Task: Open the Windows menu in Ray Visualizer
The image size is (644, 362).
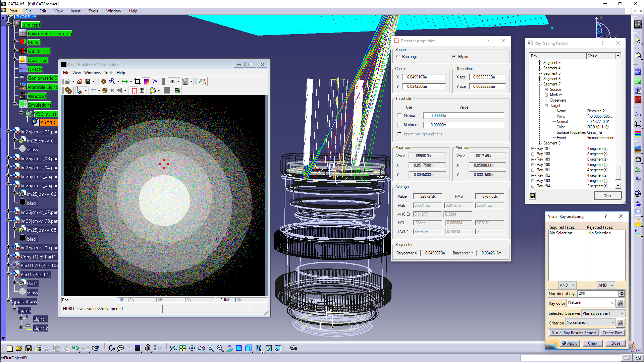Action: pos(92,73)
